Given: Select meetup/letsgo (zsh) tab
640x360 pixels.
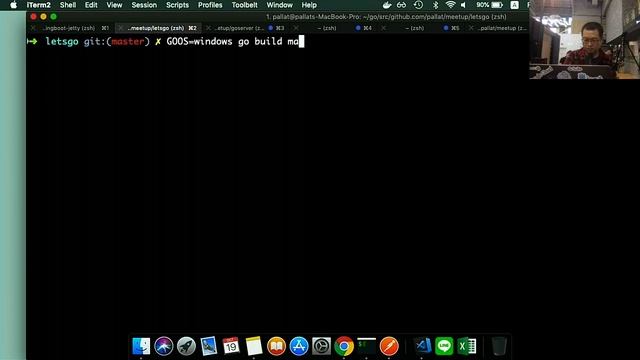Looking at the screenshot, I should tap(158, 28).
